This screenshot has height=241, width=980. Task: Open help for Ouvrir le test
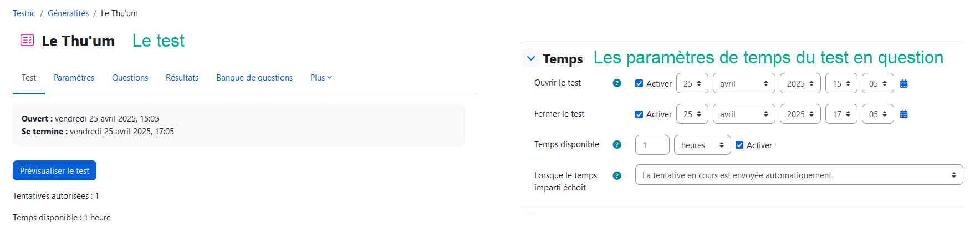pyautogui.click(x=617, y=83)
